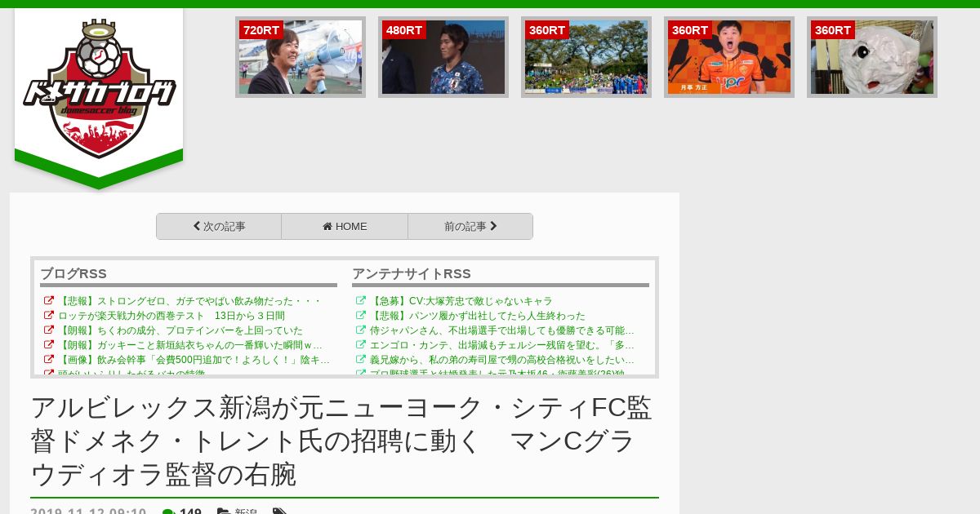The height and width of the screenshot is (514, 980).
Task: Click the ブログRSS section heading
Action: 73,274
